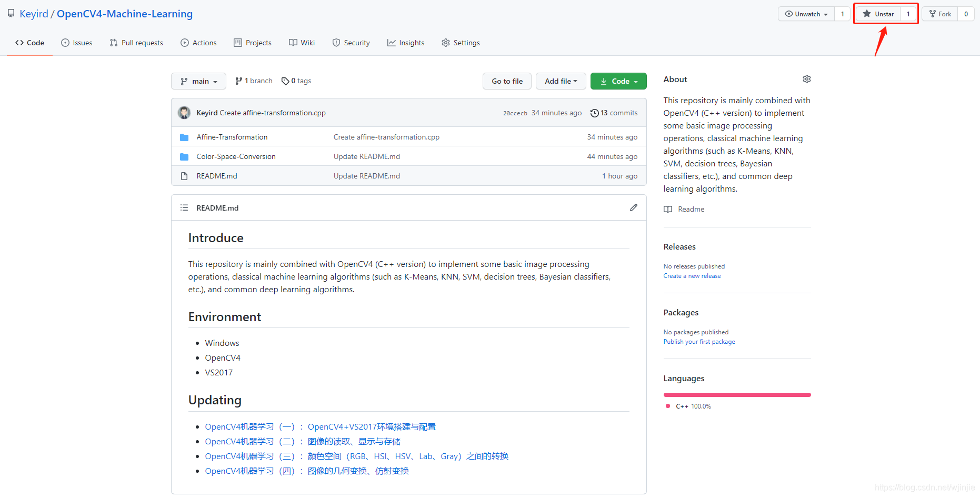Image resolution: width=980 pixels, height=497 pixels.
Task: View the 1 branch link
Action: click(254, 81)
